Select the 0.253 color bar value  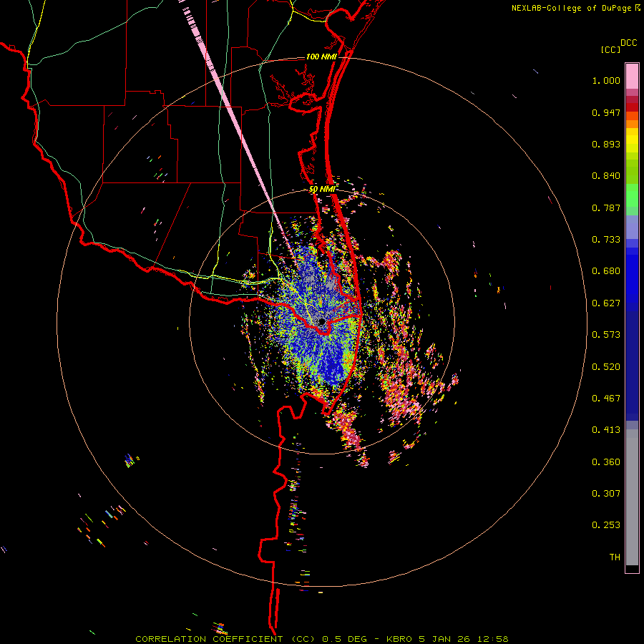click(x=606, y=525)
